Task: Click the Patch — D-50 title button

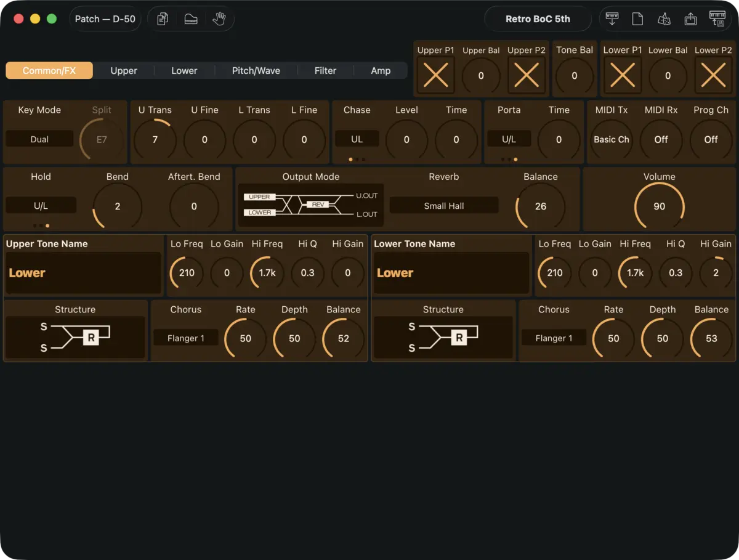Action: tap(105, 19)
